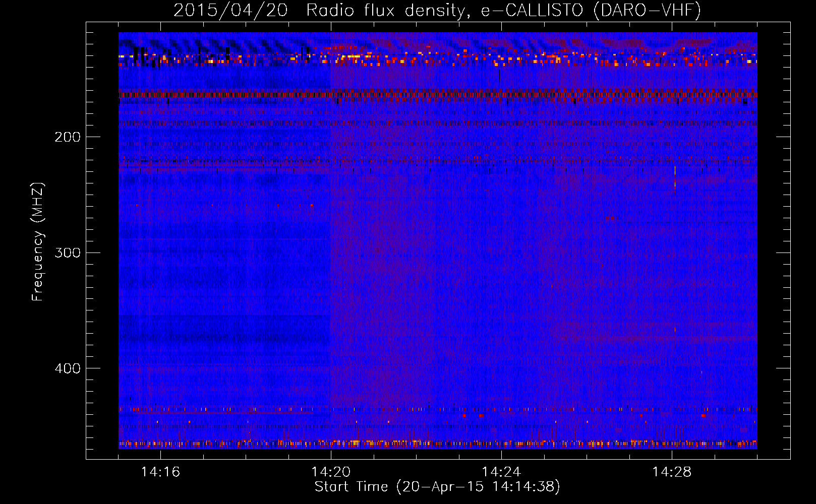Viewport: 816px width, 504px height.
Task: Click the 14:16 time tick label
Action: 160,472
